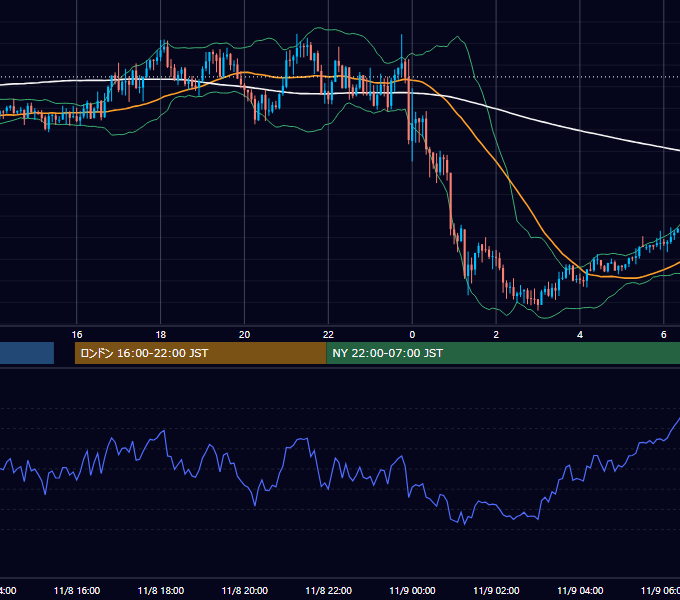This screenshot has height=600, width=680.
Task: Click the "22" hour label on upper axis
Action: click(328, 335)
